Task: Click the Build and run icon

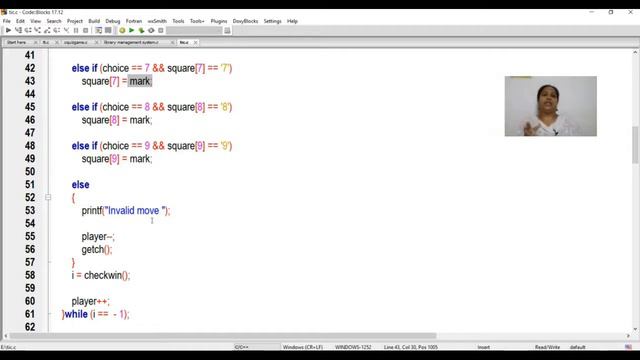Action: point(141,30)
